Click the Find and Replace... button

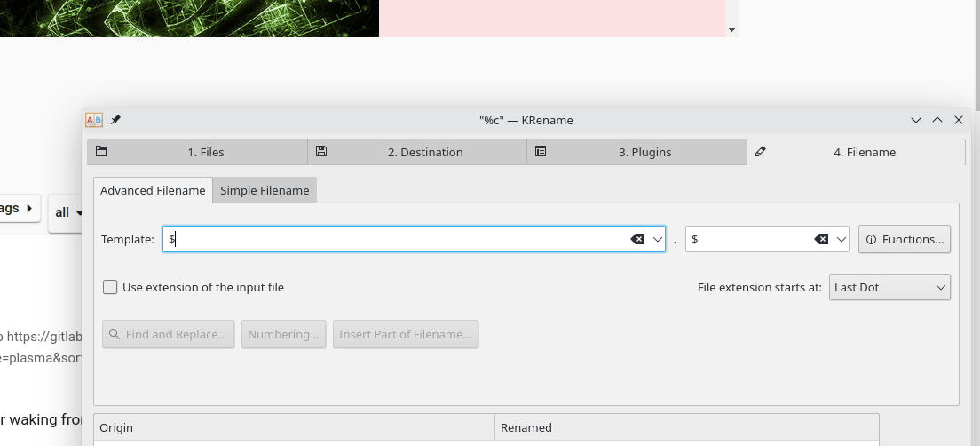click(168, 334)
